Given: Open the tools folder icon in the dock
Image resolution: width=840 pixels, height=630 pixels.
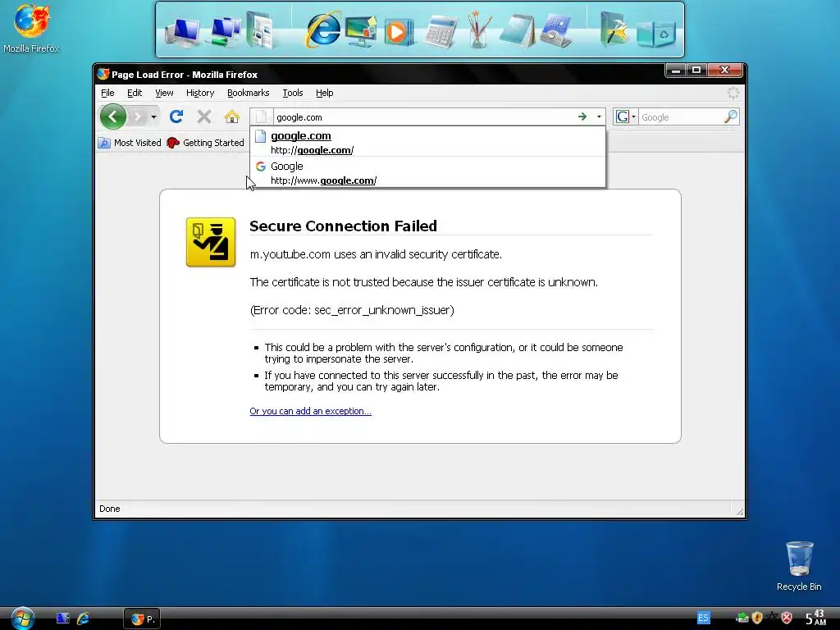Looking at the screenshot, I should [614, 30].
